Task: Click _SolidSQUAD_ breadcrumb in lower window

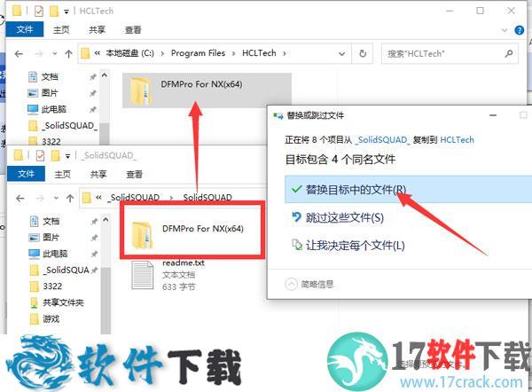Action: (x=134, y=197)
